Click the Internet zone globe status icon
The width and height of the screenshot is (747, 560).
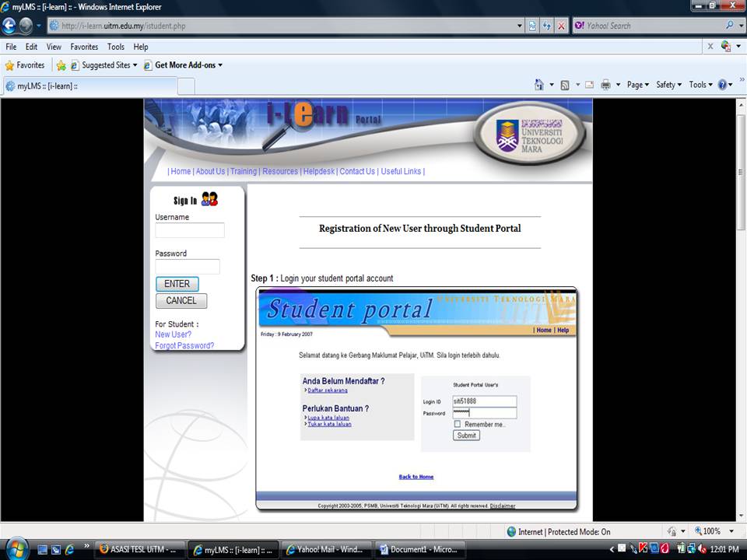(511, 531)
